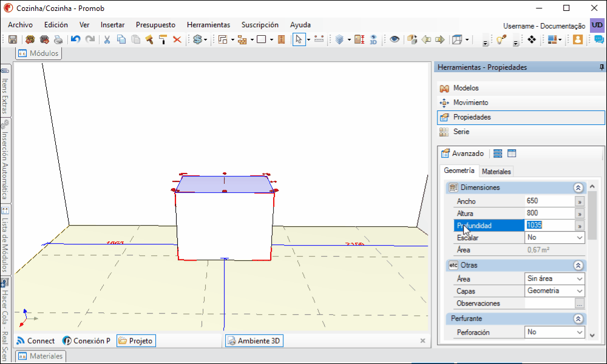
Task: Open the Edición menu
Action: point(56,25)
